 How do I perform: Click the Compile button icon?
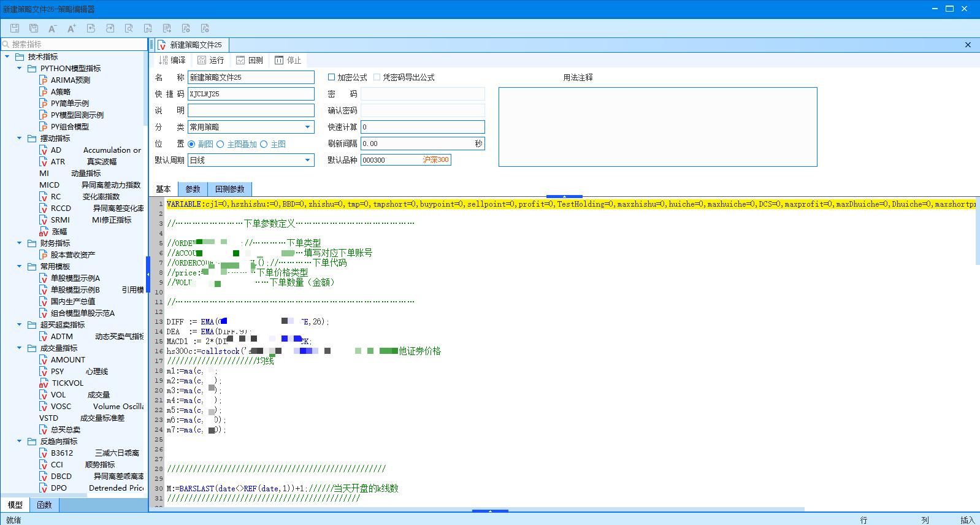[163, 60]
